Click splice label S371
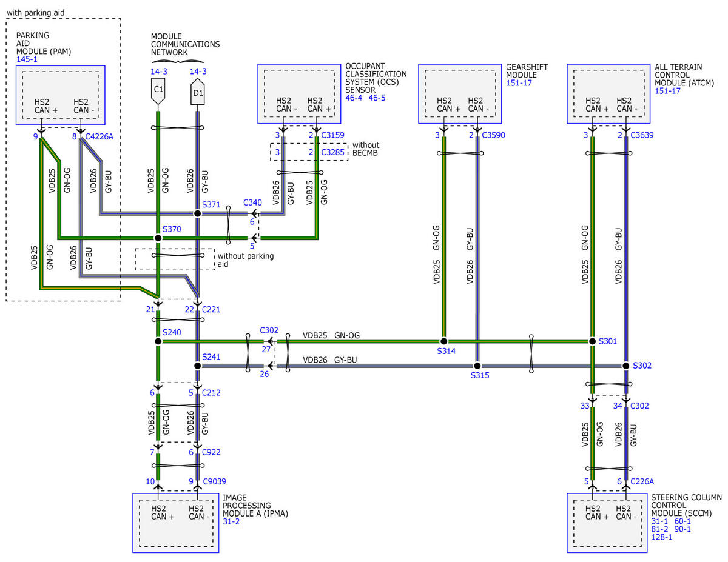The image size is (728, 562). (x=211, y=206)
